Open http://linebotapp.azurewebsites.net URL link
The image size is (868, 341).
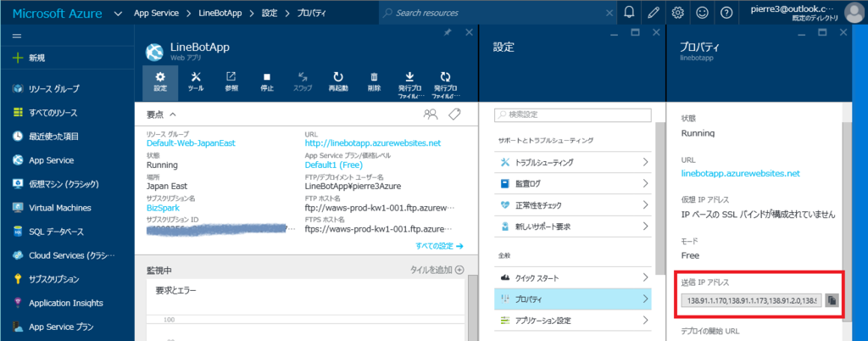coord(373,143)
